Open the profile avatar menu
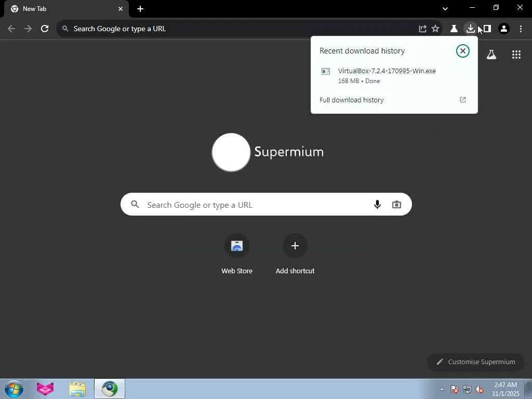 click(x=504, y=29)
